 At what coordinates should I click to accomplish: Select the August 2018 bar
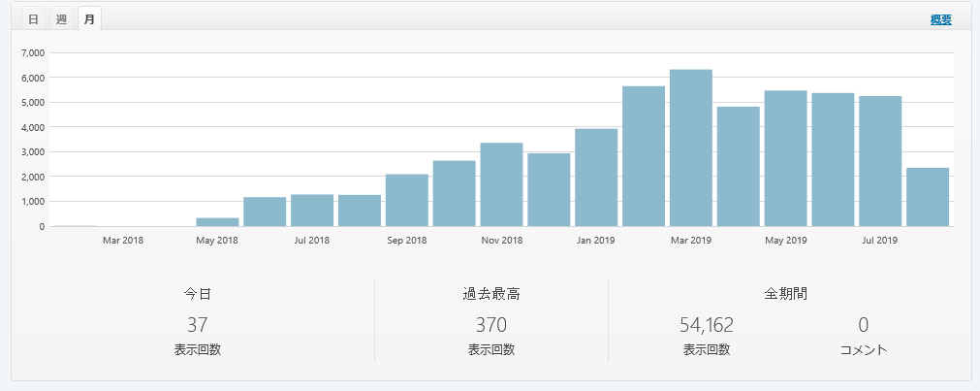point(360,211)
